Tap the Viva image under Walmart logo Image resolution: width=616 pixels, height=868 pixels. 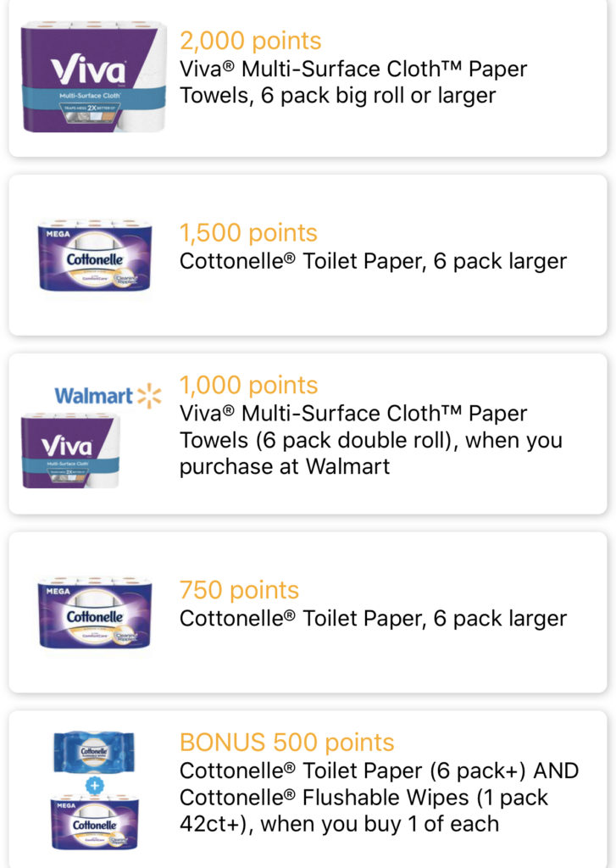pos(70,451)
